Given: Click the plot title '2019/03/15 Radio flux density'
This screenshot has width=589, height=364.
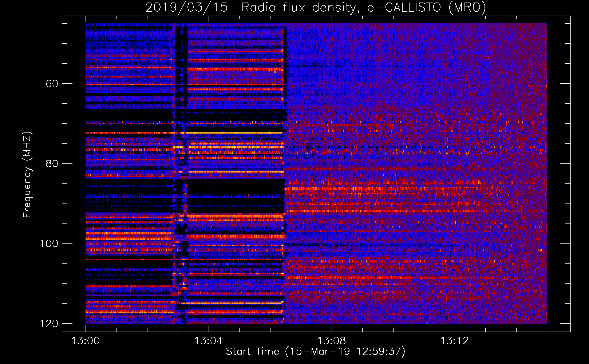Looking at the screenshot, I should tap(316, 7).
